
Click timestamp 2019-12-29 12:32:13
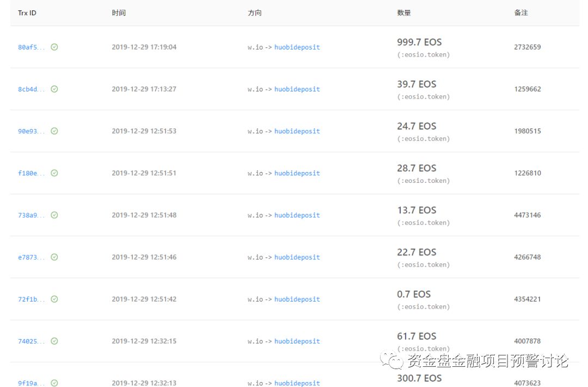(144, 383)
